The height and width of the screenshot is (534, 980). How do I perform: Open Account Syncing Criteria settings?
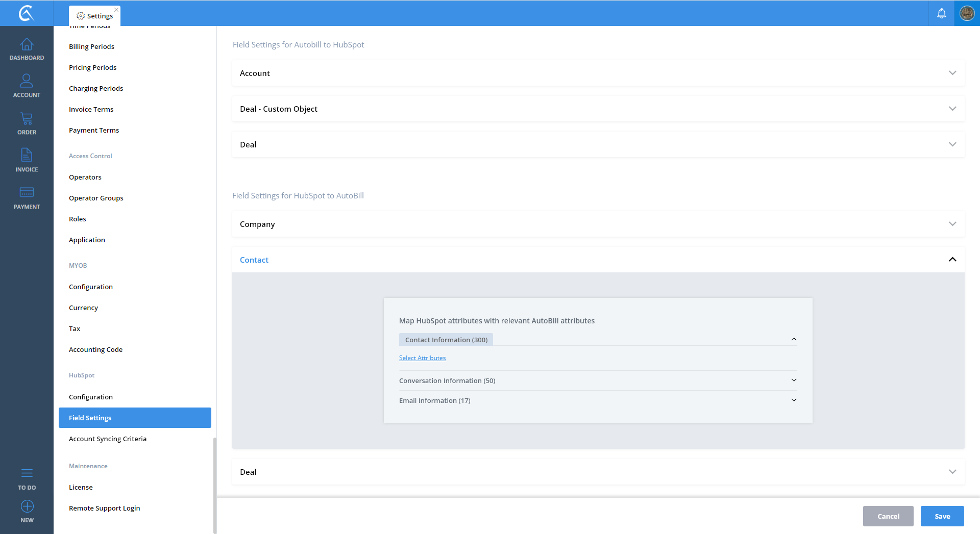(108, 439)
